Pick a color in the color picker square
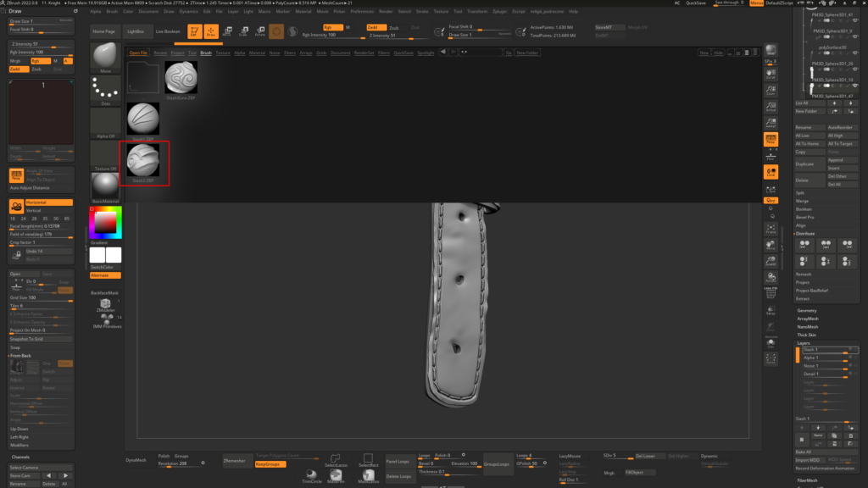This screenshot has width=868, height=488. tap(105, 223)
